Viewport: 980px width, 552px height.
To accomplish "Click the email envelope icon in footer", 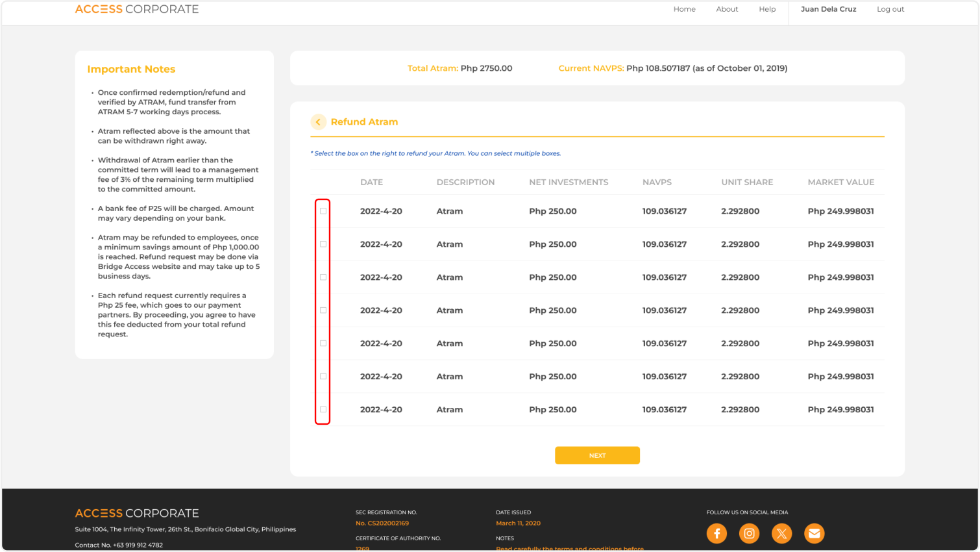I will (x=814, y=534).
